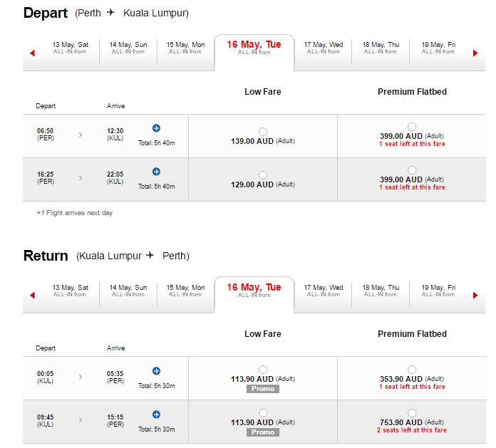Choose 399.00 AUD Premium Flatbed for 06:50 departure
Screen dimensions: 496x448
coord(412,127)
